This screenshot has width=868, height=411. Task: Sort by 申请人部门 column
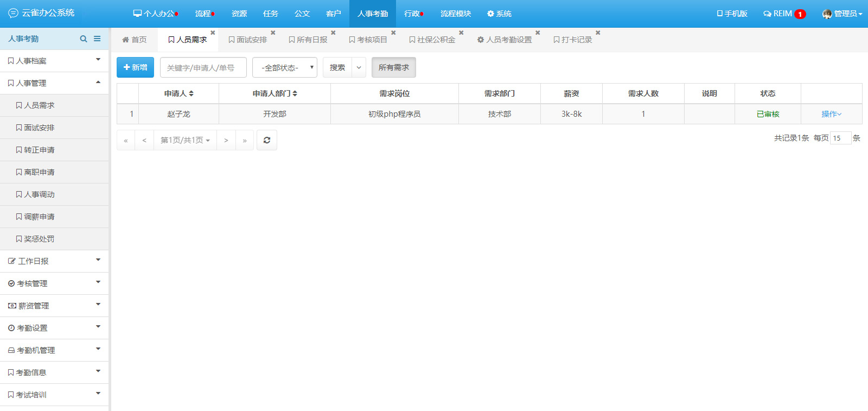pos(275,93)
